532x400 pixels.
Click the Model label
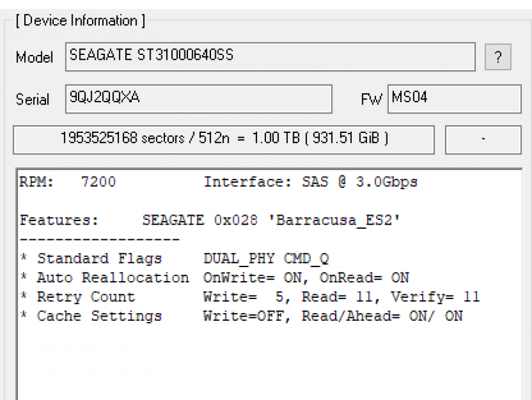point(34,58)
